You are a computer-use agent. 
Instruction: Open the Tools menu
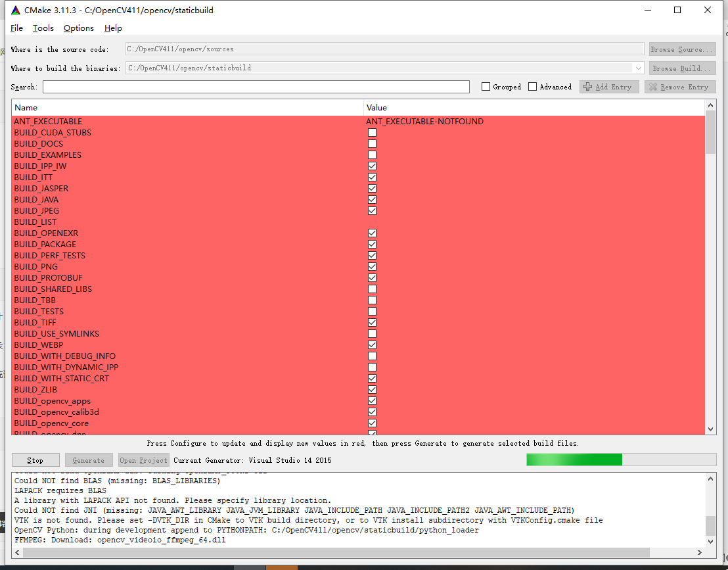pos(43,28)
